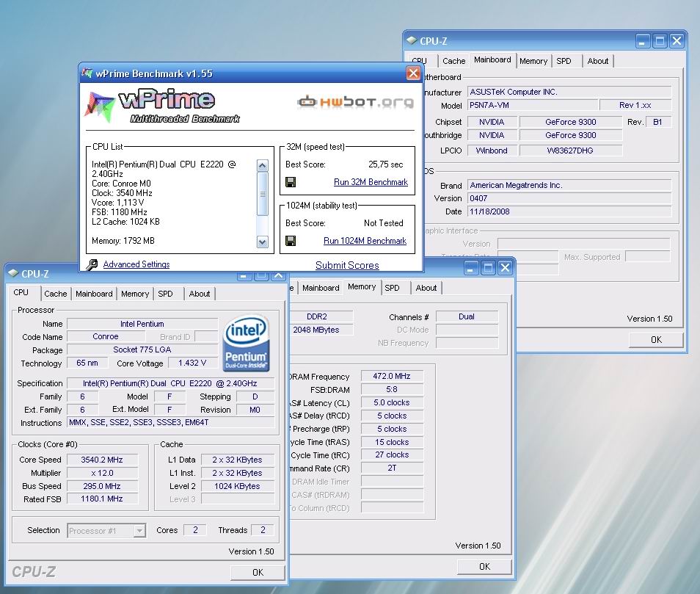Click 32M best score 25,75 sec

coord(386,164)
